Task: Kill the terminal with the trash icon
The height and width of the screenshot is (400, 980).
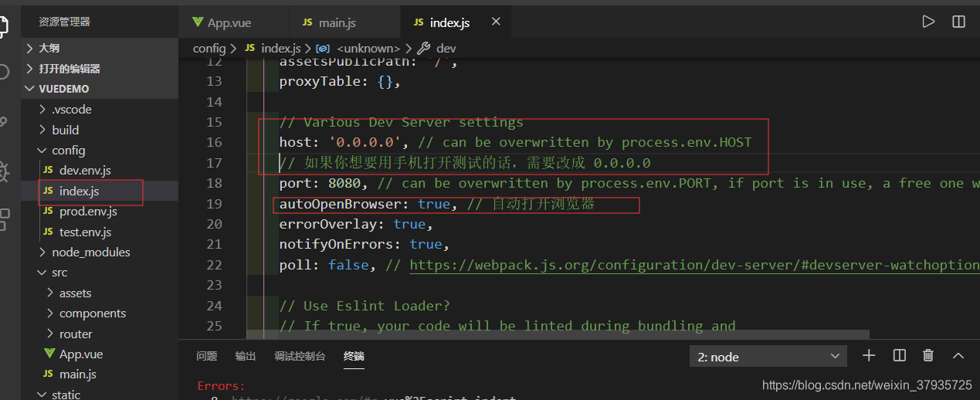Action: point(928,355)
